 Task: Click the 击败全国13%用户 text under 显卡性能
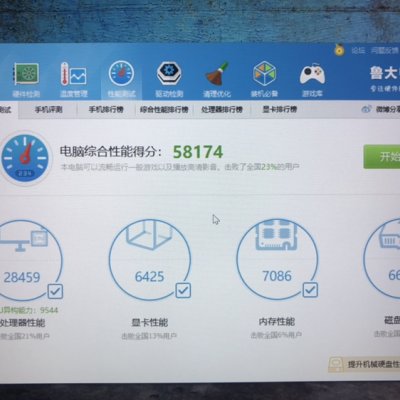click(149, 336)
